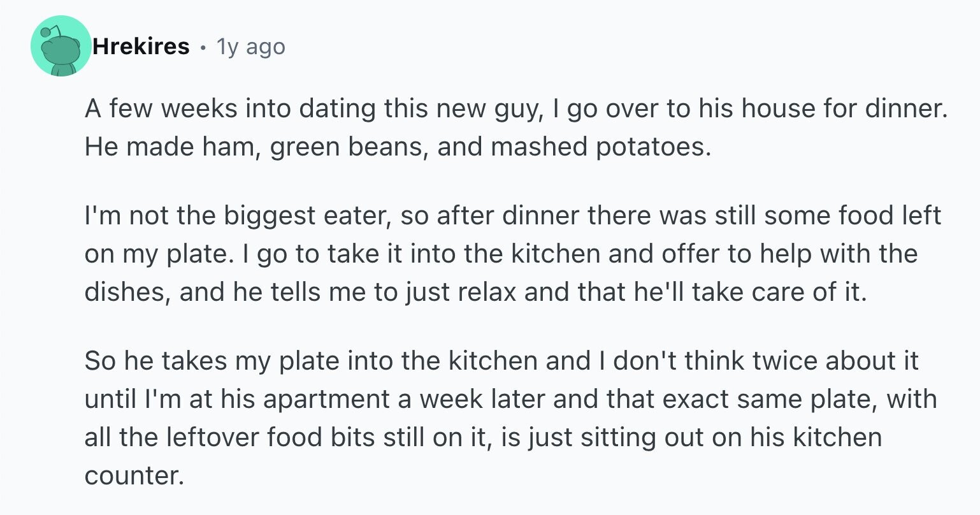Click the line starting "So he takes my plate"
980x515 pixels.
tap(501, 361)
